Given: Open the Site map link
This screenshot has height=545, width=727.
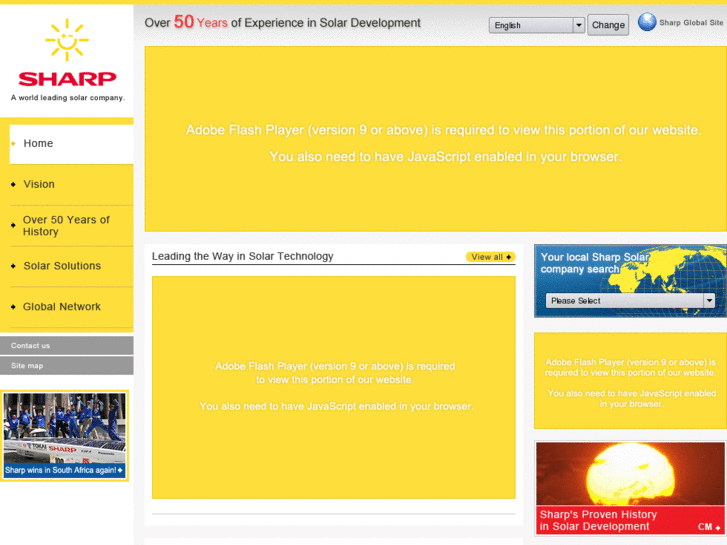Looking at the screenshot, I should pyautogui.click(x=67, y=365).
